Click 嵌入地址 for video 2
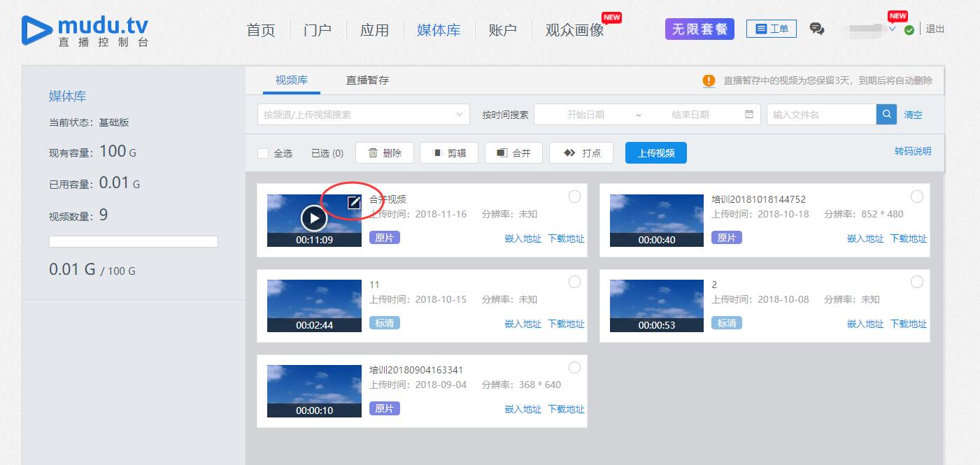Screen dimensions: 980x465 point(866,324)
